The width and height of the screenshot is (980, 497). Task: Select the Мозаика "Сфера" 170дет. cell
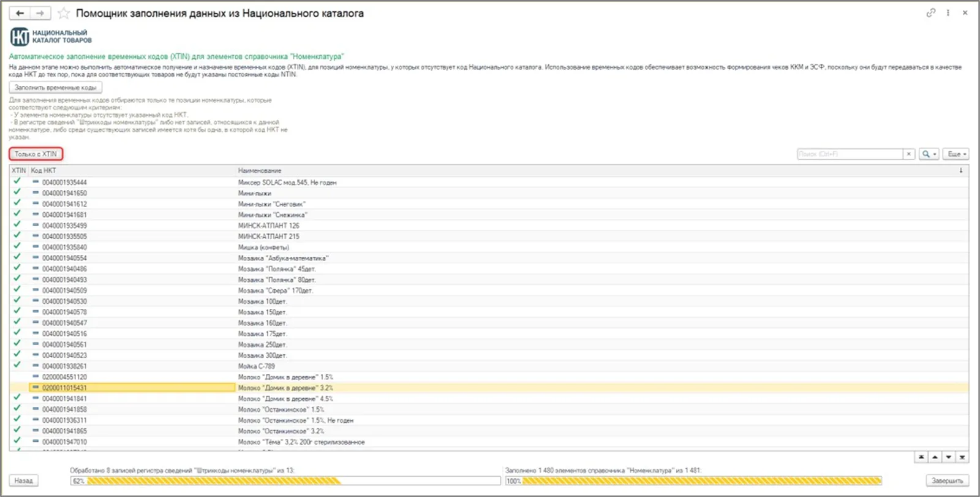[276, 290]
